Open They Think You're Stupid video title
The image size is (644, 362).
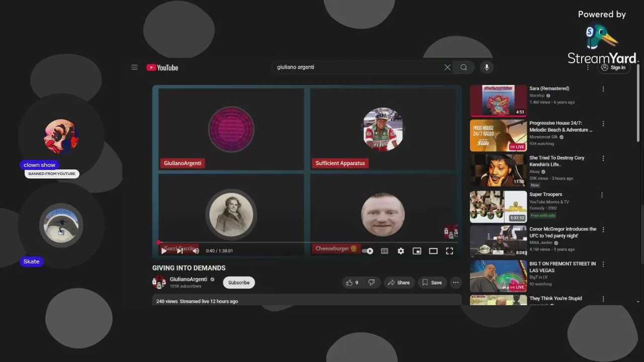pos(555,299)
